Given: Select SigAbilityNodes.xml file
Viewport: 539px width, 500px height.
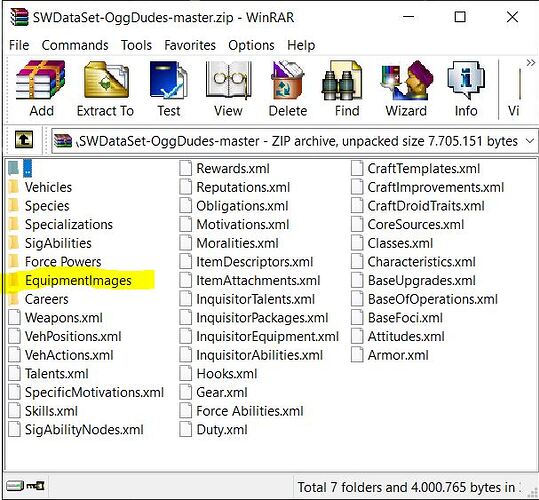Looking at the screenshot, I should pyautogui.click(x=76, y=430).
